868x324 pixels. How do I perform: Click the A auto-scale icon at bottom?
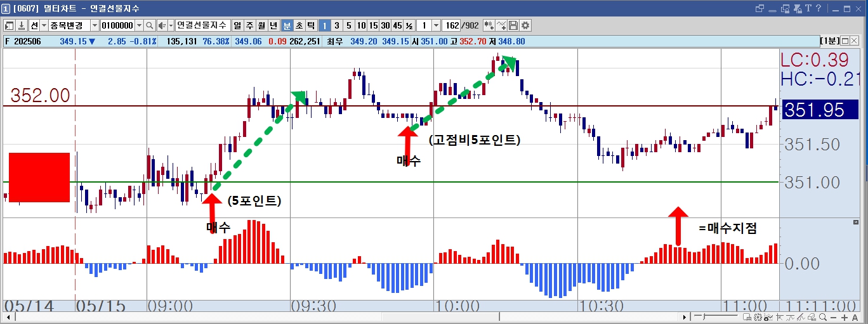coord(855,318)
